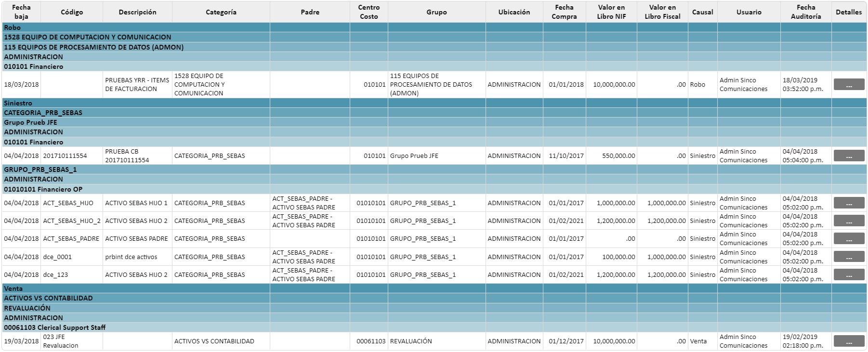Viewport: 868px width, 352px height.
Task: Select the Grupo Prueb JFE group row
Action: coord(434,122)
